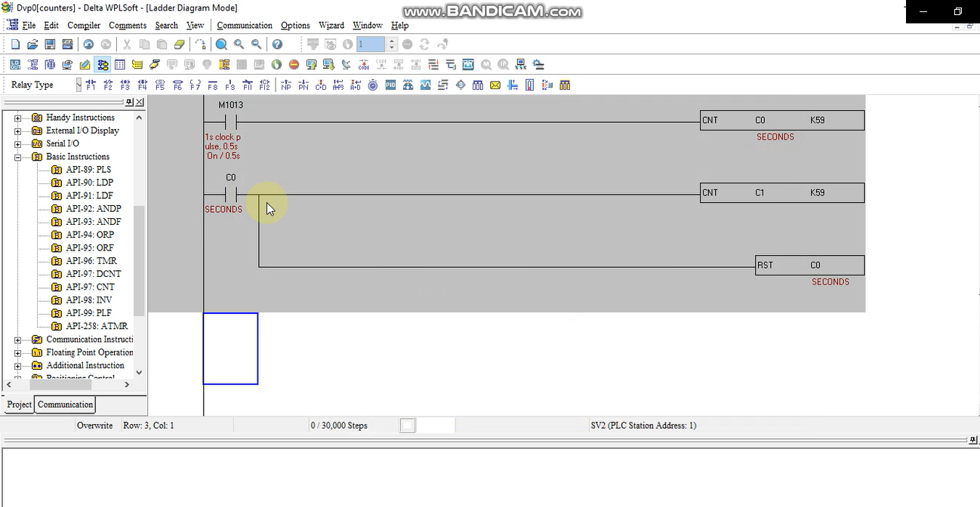The width and height of the screenshot is (980, 507).
Task: Click the Ladder Diagram Mode icon
Action: pyautogui.click(x=103, y=64)
